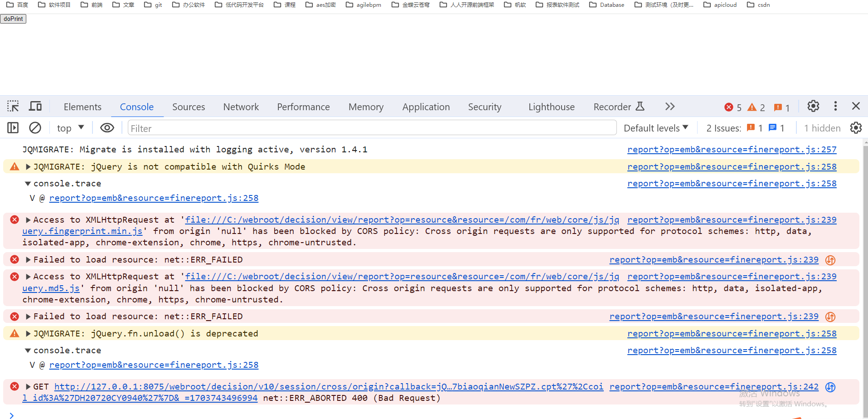The width and height of the screenshot is (868, 419).
Task: Open the 127.0.0.1:8075 session URL link
Action: pos(329,387)
